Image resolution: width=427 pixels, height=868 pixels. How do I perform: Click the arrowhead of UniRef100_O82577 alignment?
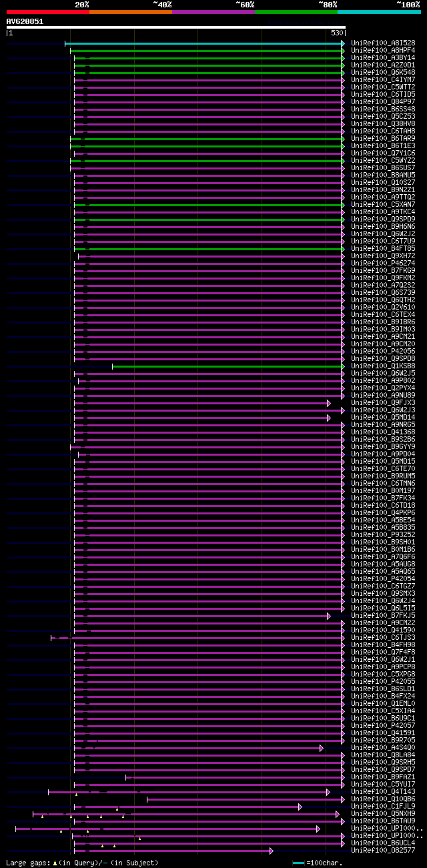tap(272, 850)
